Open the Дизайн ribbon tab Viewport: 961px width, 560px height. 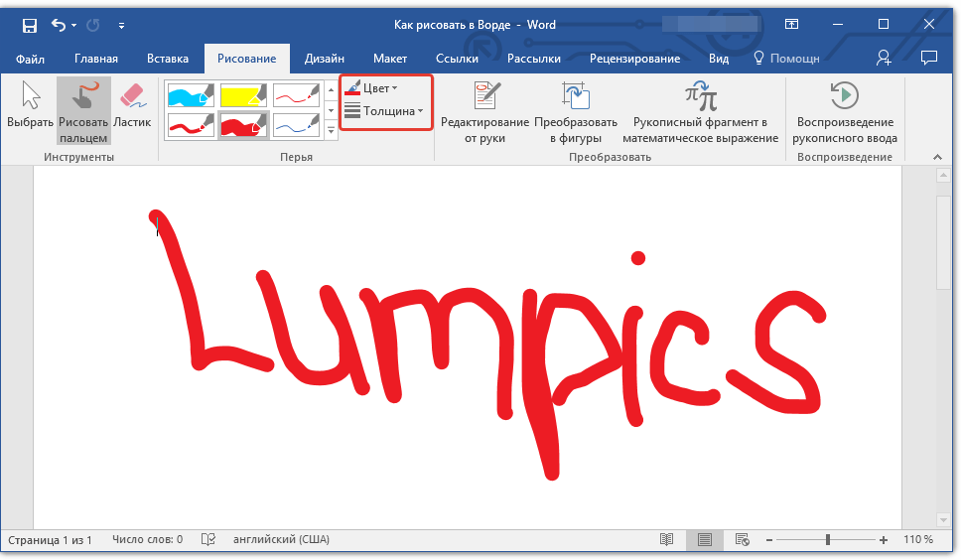325,59
